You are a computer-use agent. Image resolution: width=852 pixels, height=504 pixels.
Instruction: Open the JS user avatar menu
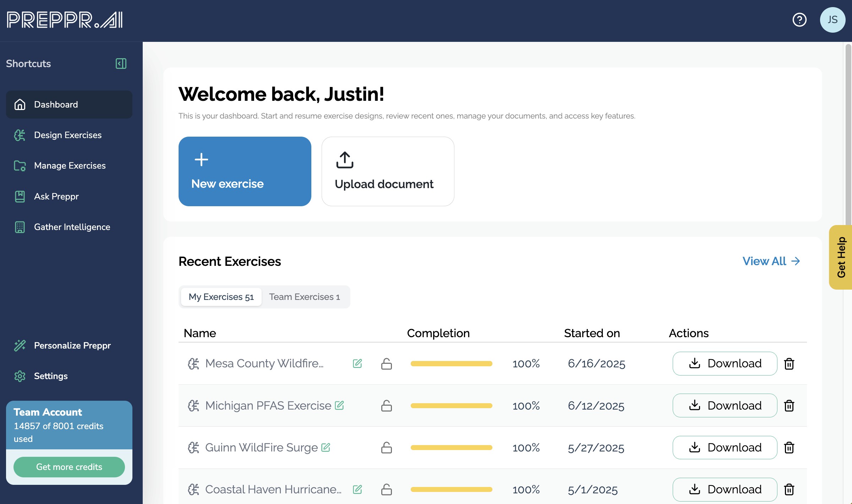832,20
